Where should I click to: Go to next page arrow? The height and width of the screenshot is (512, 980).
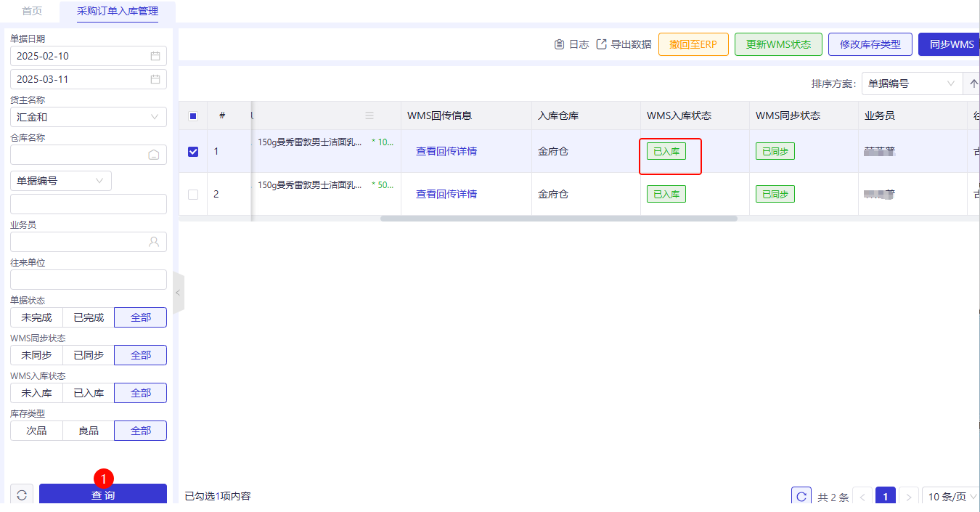(x=909, y=497)
